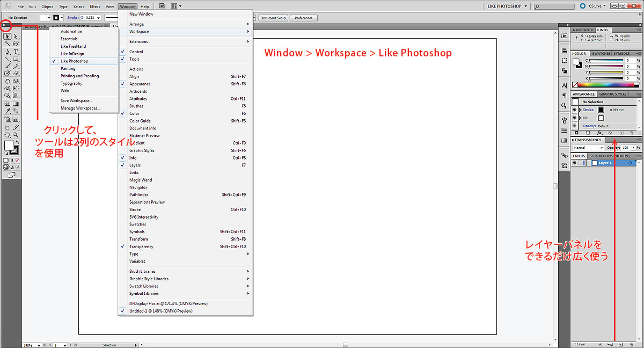
Task: Open the stroke weight dropdown in Control bar
Action: tap(99, 18)
